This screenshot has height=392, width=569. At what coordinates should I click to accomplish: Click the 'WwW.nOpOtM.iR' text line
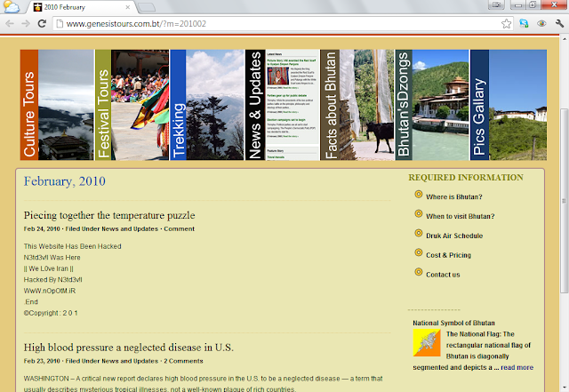pyautogui.click(x=50, y=291)
